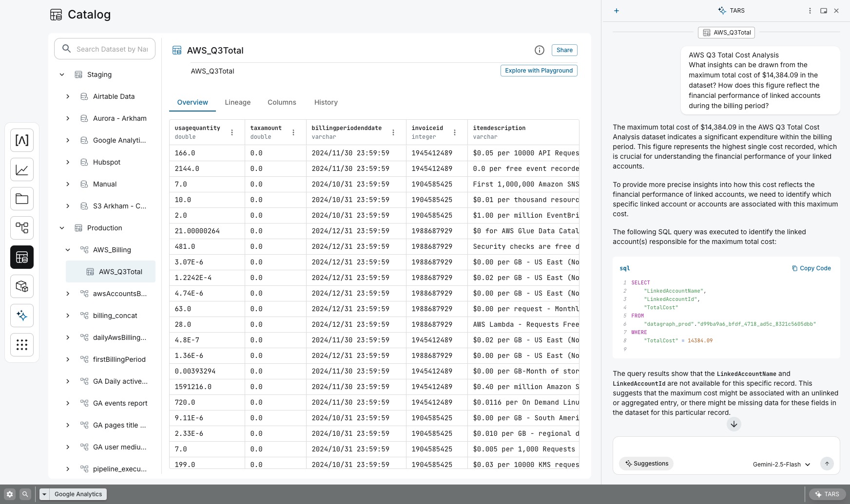Collapse the AWS_Billing tree node
Screen dimensions: 850x504
[x=68, y=250]
